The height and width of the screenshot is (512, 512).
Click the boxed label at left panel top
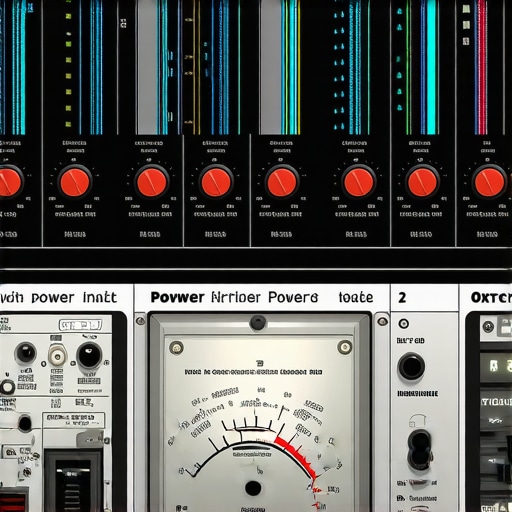pos(80,325)
